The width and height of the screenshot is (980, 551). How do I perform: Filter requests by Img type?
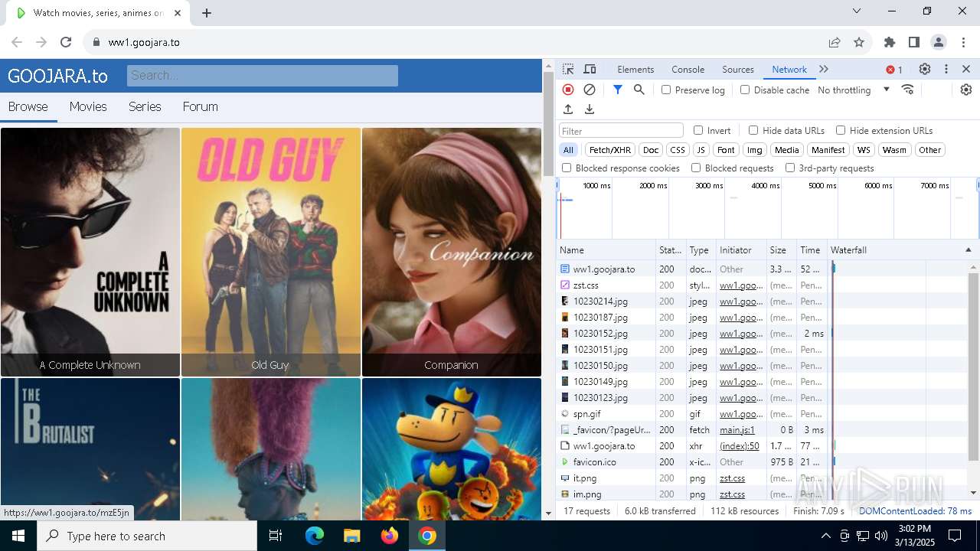[755, 150]
